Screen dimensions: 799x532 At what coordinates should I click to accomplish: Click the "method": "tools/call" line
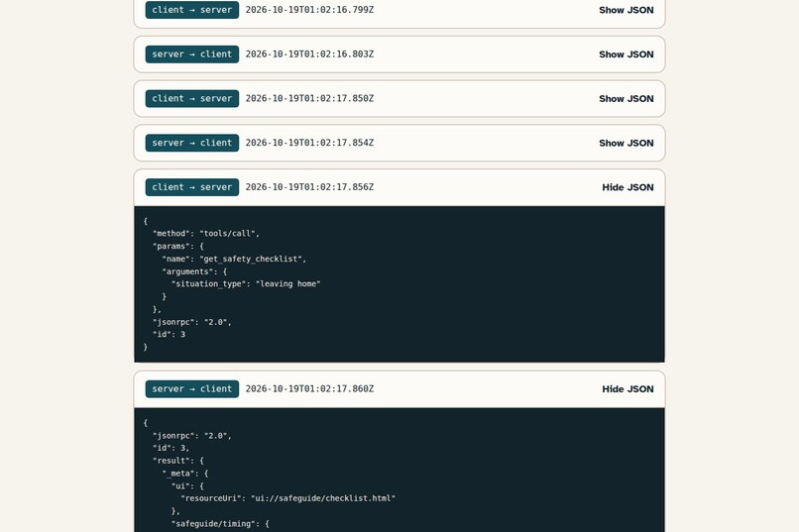point(206,233)
